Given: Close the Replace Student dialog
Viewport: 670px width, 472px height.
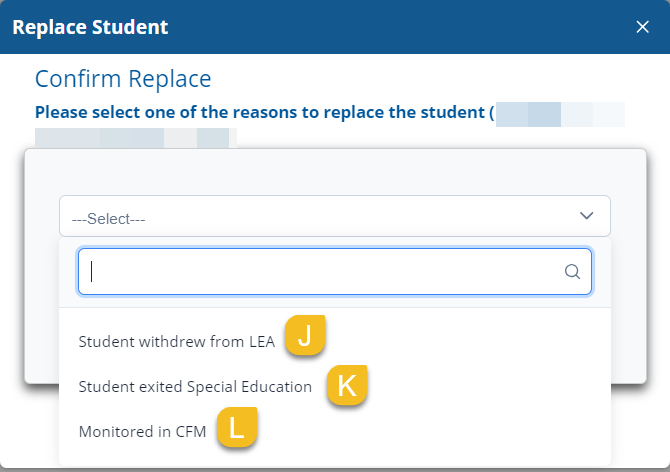Looking at the screenshot, I should coord(642,27).
